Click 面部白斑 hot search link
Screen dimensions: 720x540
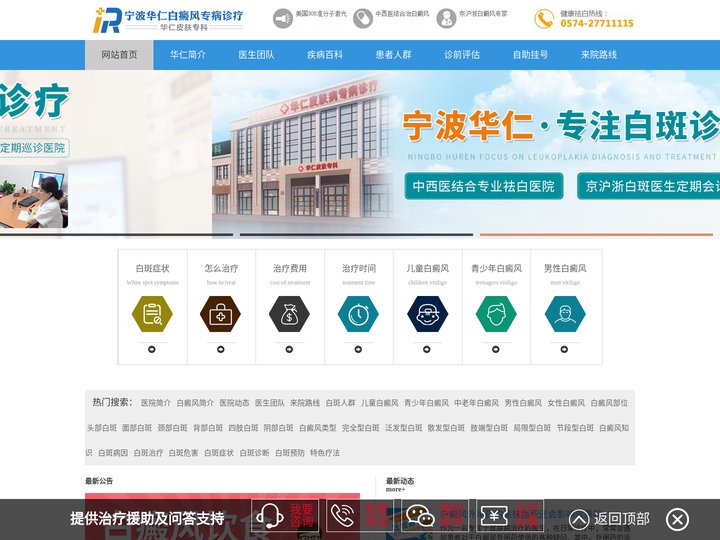coord(137,428)
